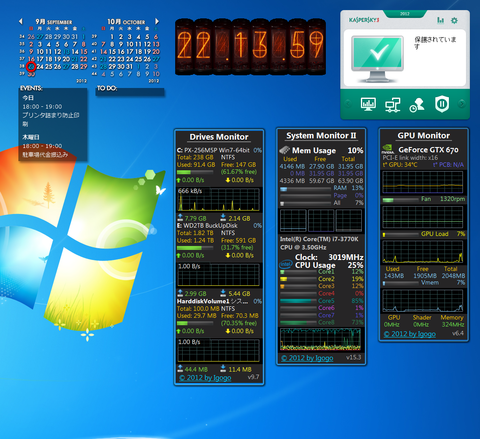Open Igogo link in Drives Monitor
This screenshot has height=439, width=480.
click(x=205, y=378)
